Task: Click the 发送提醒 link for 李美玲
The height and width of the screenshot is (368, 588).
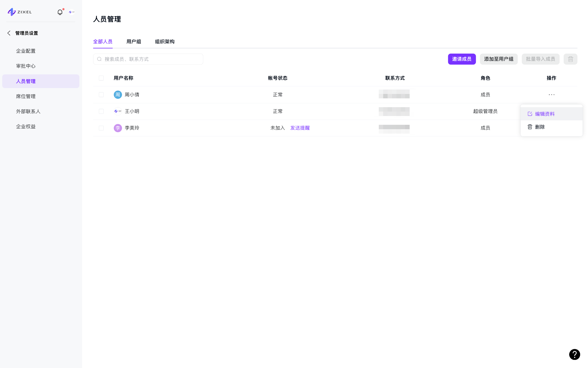Action: pyautogui.click(x=300, y=128)
